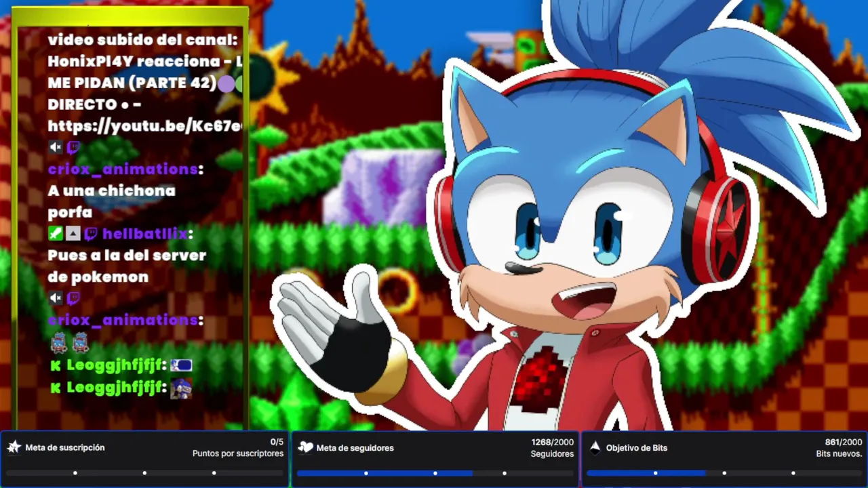
Task: Click the hellbatllix username in chat
Action: click(144, 234)
